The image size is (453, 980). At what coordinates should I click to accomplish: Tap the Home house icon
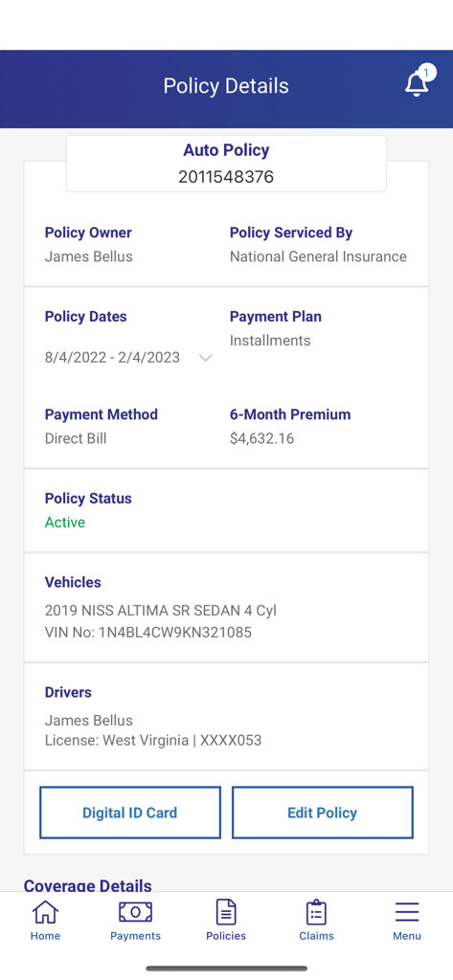point(45,912)
